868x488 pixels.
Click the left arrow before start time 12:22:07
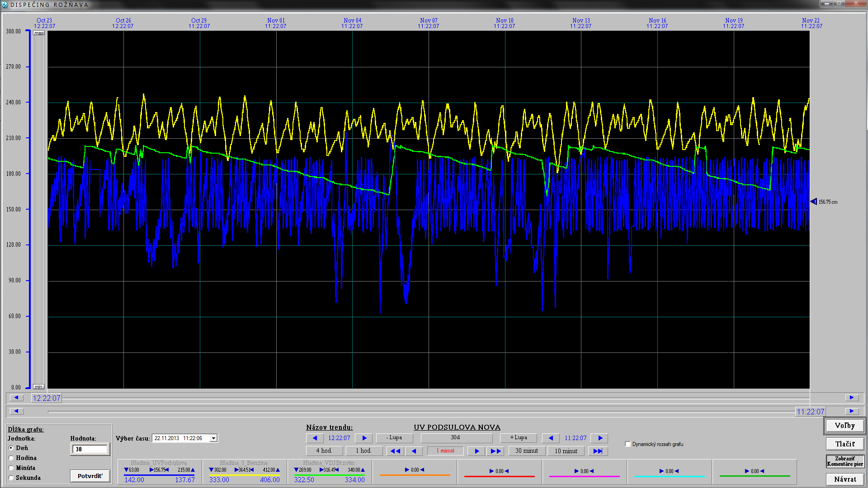pyautogui.click(x=315, y=438)
